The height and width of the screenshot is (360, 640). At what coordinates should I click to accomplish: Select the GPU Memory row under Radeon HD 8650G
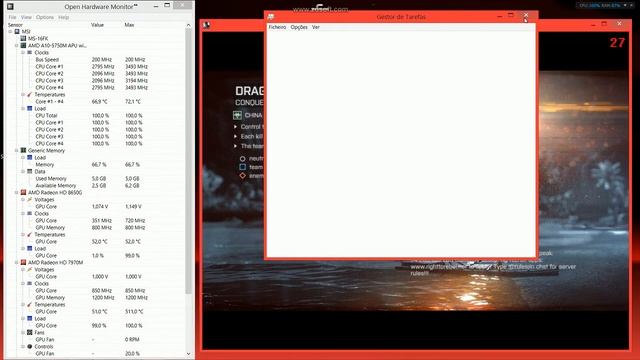(96, 227)
